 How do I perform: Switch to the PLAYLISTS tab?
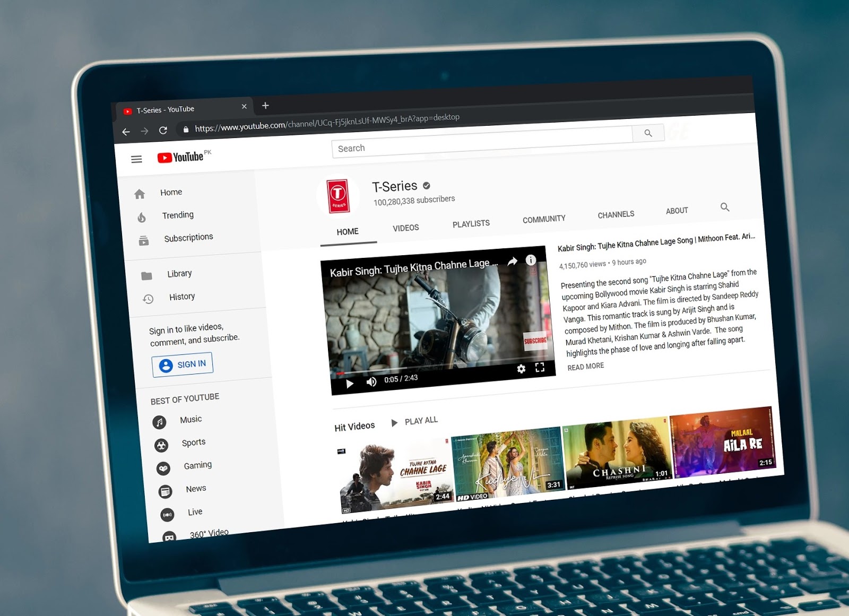point(471,224)
